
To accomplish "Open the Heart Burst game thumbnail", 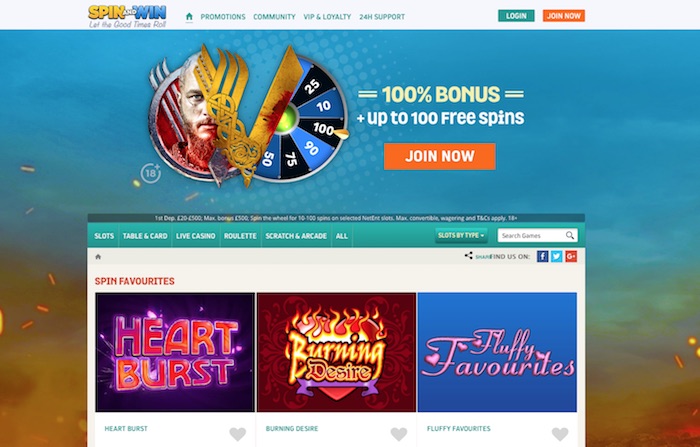I will (175, 352).
